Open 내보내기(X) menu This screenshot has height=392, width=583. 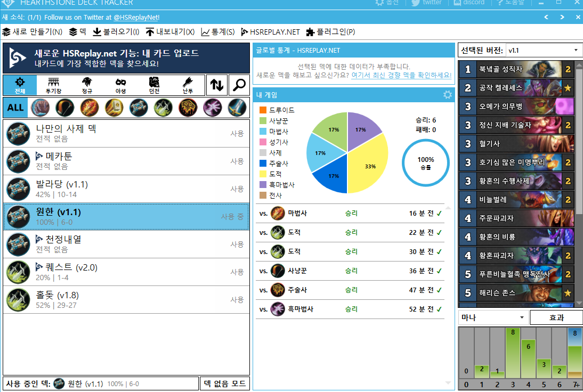[x=170, y=32]
